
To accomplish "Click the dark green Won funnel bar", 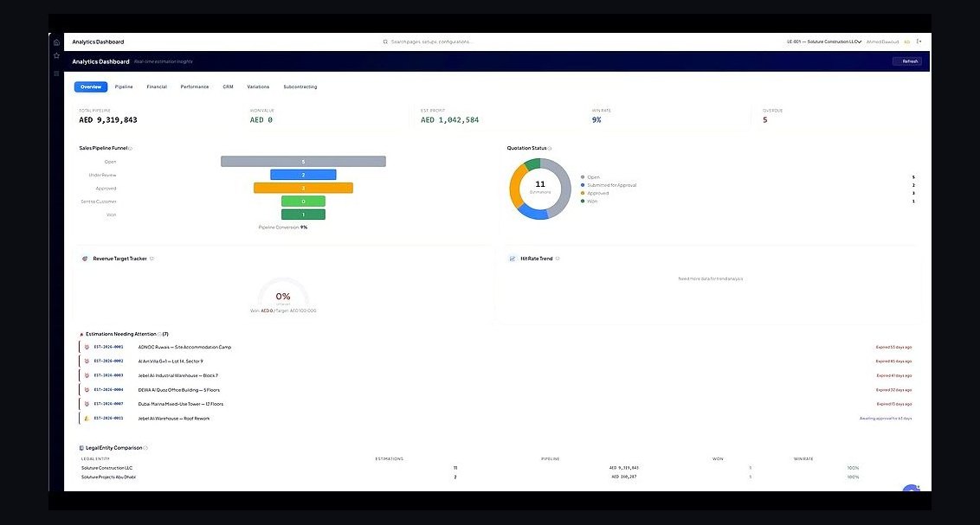I will [303, 214].
